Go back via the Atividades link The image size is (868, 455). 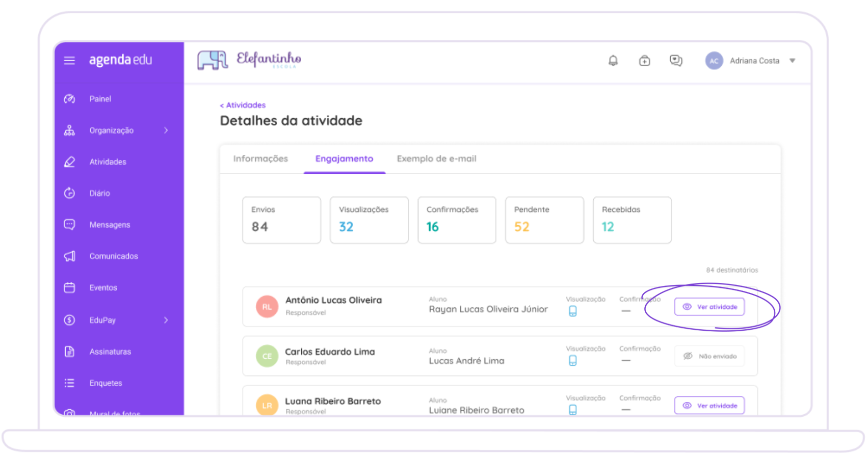[x=243, y=105]
